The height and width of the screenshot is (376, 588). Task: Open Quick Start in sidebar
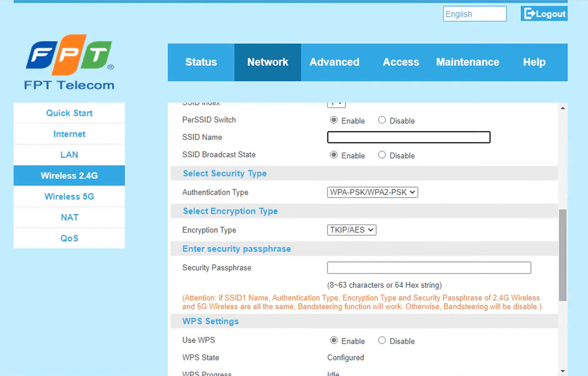coord(69,113)
